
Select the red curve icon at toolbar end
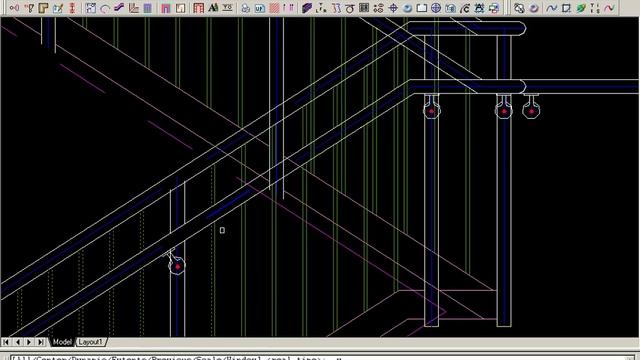click(x=609, y=8)
